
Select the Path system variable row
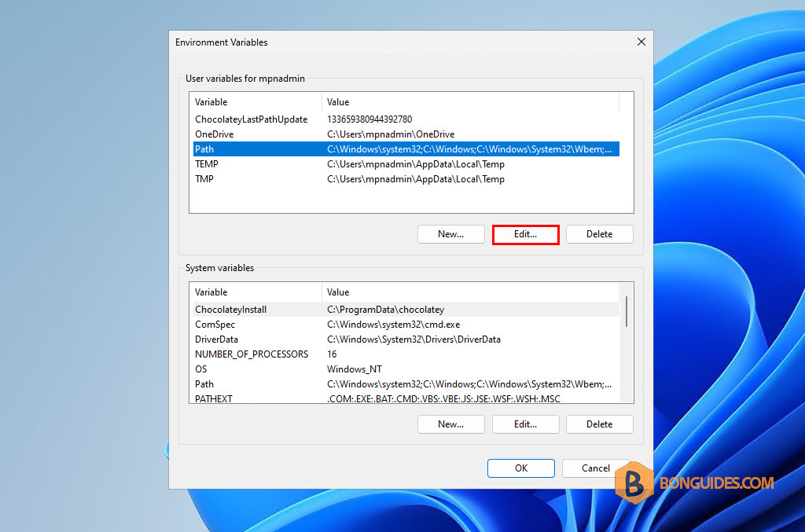pos(406,383)
